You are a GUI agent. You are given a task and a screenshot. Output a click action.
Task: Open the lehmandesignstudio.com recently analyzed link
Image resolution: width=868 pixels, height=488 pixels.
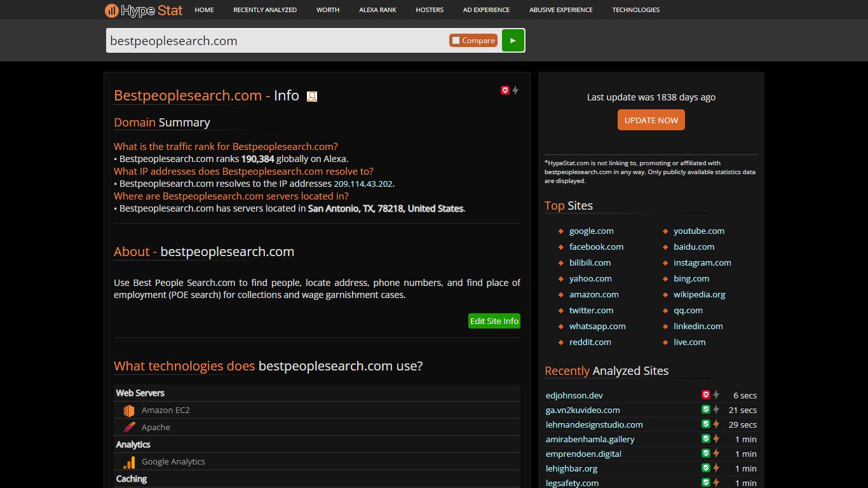pos(594,424)
